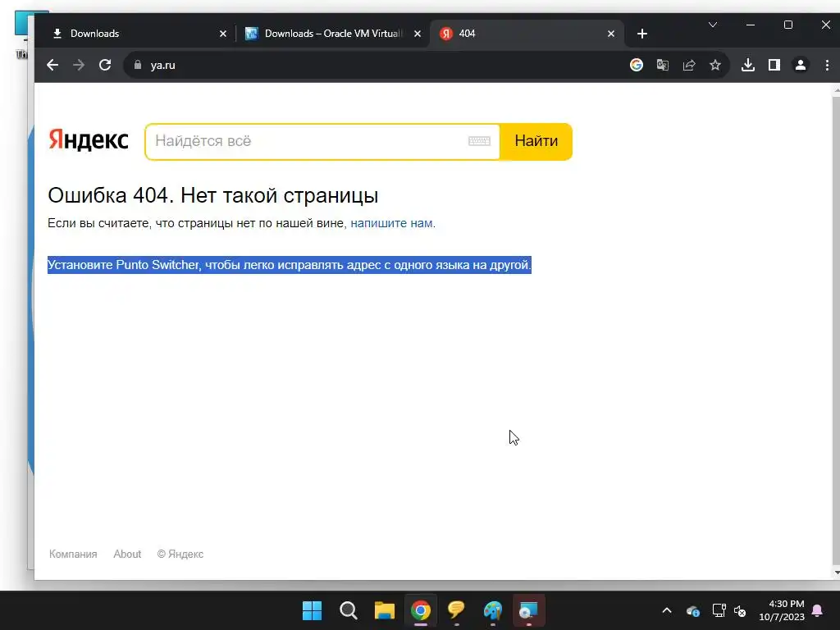Viewport: 840px width, 630px height.
Task: Click the forward navigation arrow
Action: [x=79, y=66]
